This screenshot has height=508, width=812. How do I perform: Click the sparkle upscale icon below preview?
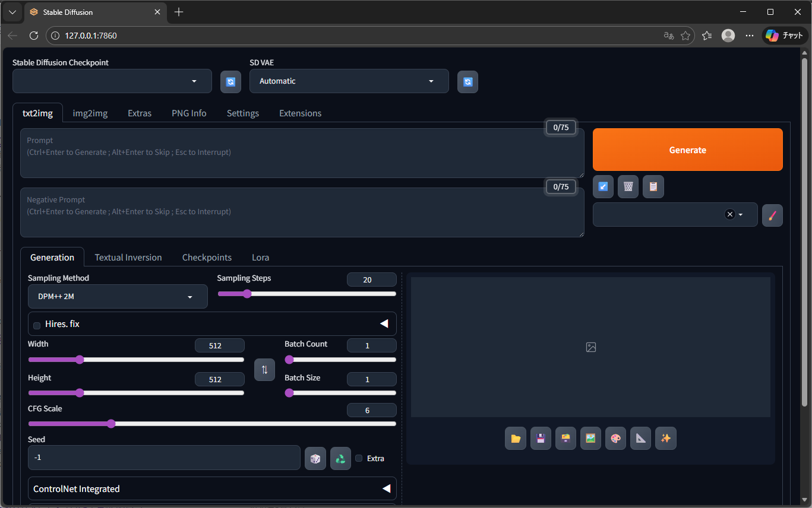665,439
